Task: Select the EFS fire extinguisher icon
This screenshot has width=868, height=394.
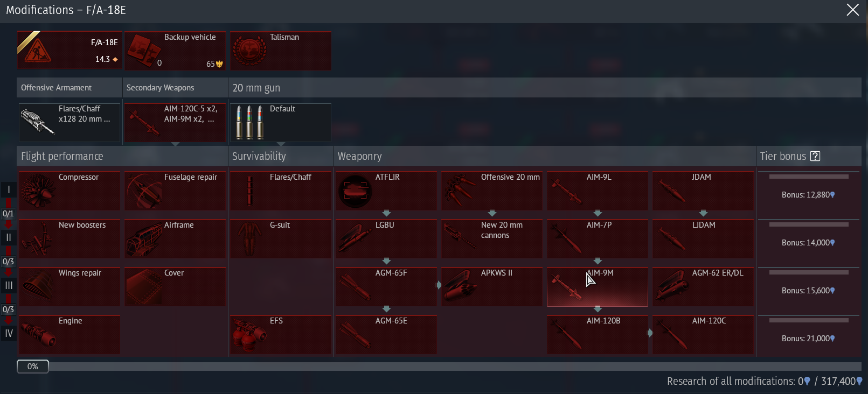Action: [x=249, y=335]
